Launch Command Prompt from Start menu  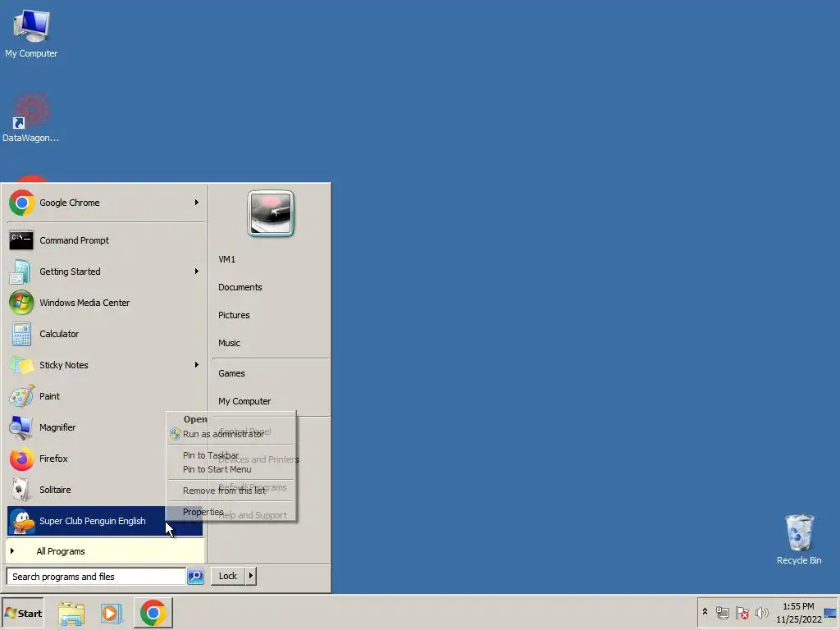pos(105,240)
